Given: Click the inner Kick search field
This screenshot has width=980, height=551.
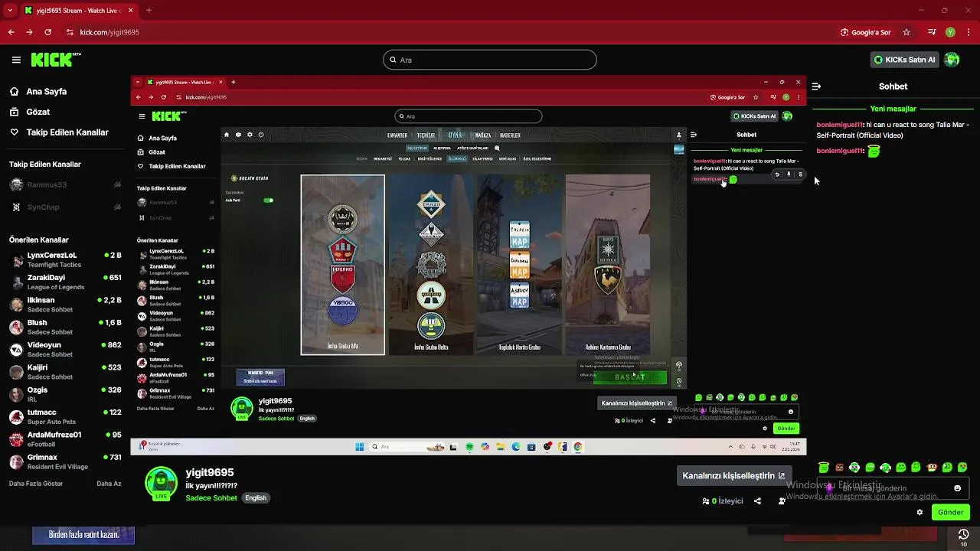Looking at the screenshot, I should coord(468,116).
